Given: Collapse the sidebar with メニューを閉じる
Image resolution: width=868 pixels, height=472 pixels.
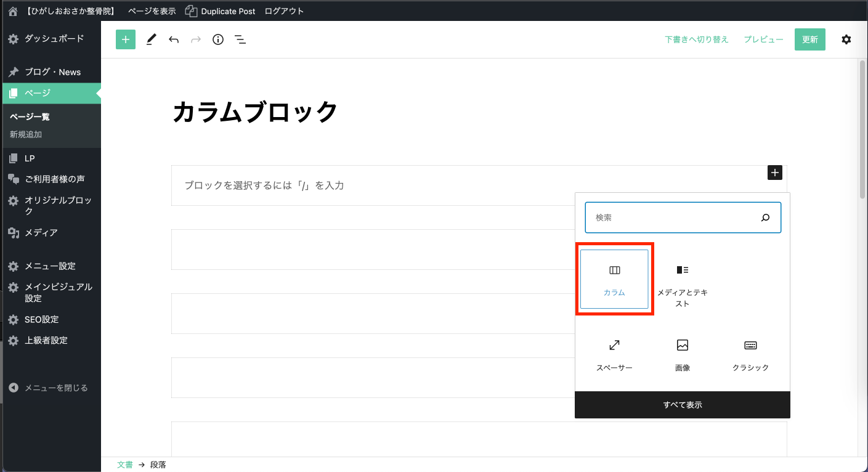Looking at the screenshot, I should click(x=49, y=388).
